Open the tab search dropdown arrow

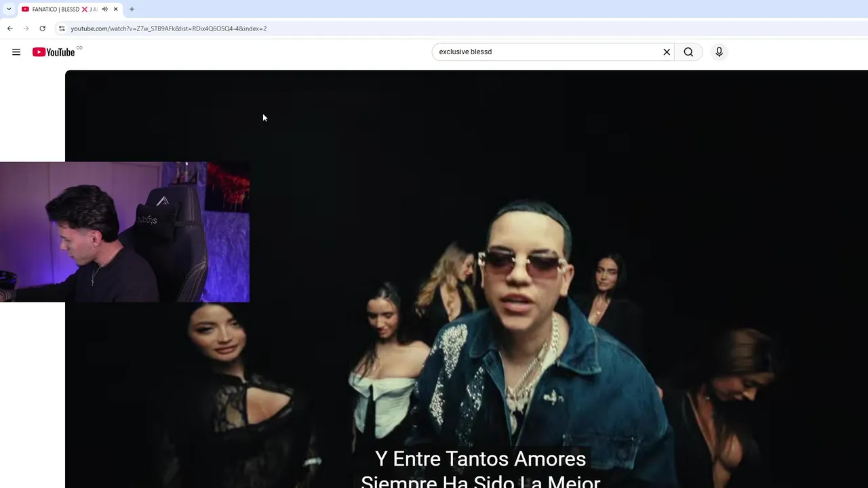tap(9, 9)
